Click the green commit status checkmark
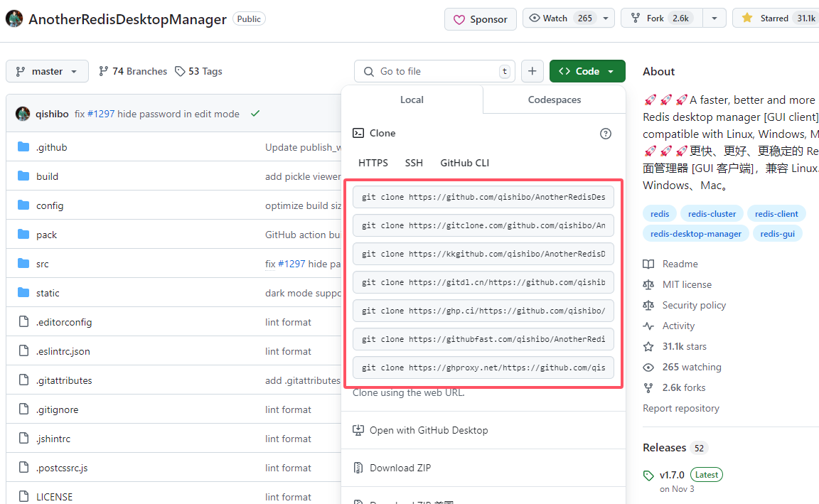This screenshot has width=819, height=504. click(255, 113)
